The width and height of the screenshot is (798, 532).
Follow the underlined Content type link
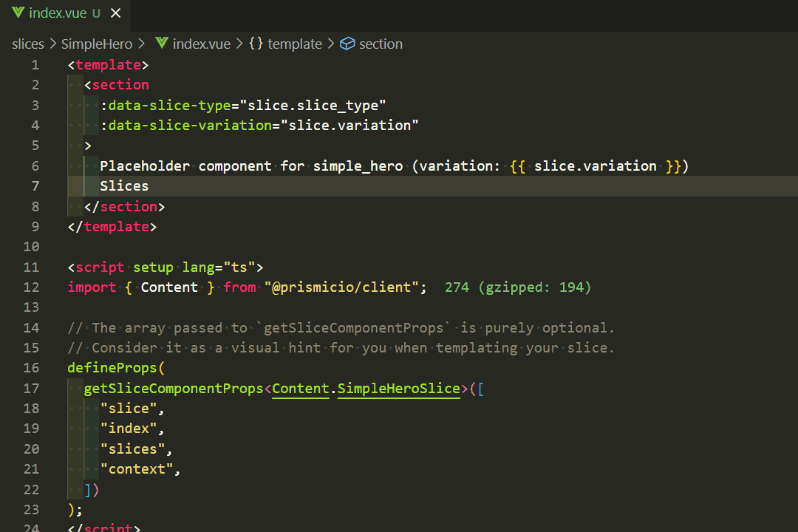[300, 388]
